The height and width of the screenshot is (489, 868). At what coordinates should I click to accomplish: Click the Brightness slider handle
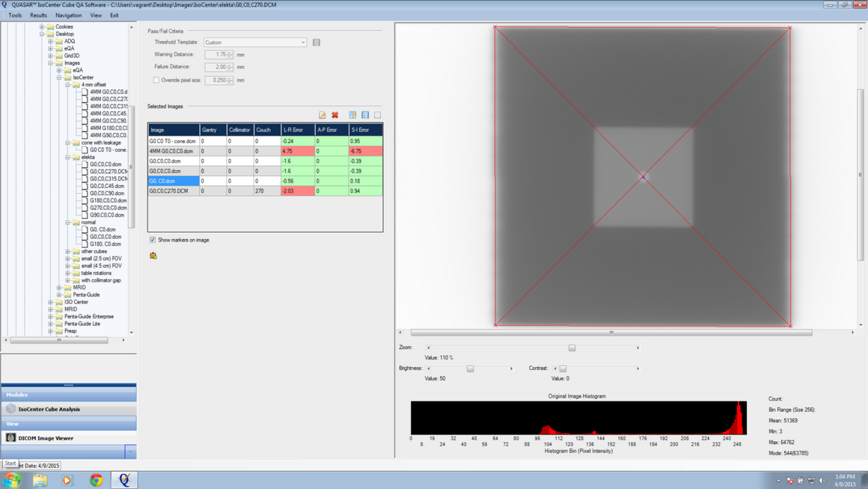coord(470,368)
